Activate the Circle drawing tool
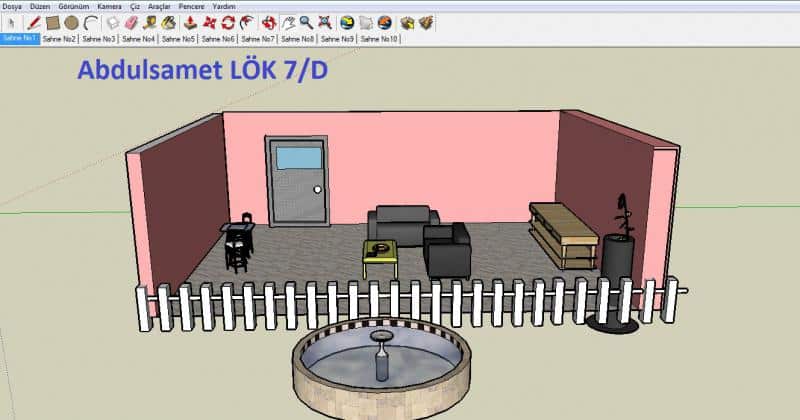 (x=72, y=21)
